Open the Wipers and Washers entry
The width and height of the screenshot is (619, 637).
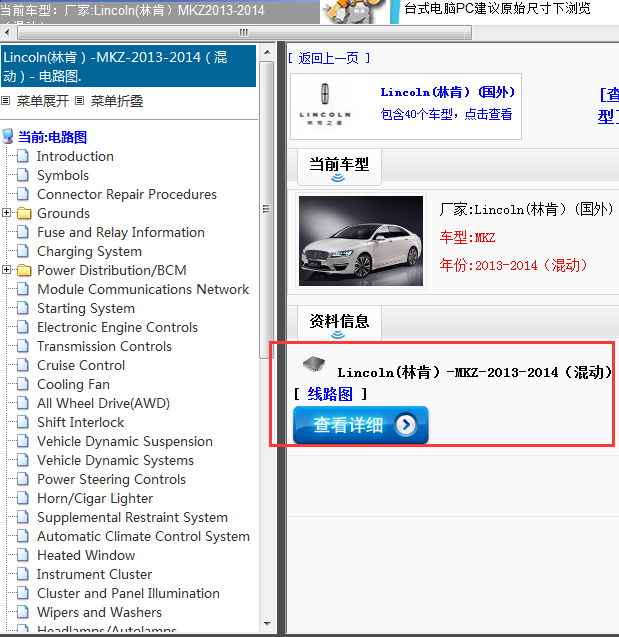click(x=100, y=612)
